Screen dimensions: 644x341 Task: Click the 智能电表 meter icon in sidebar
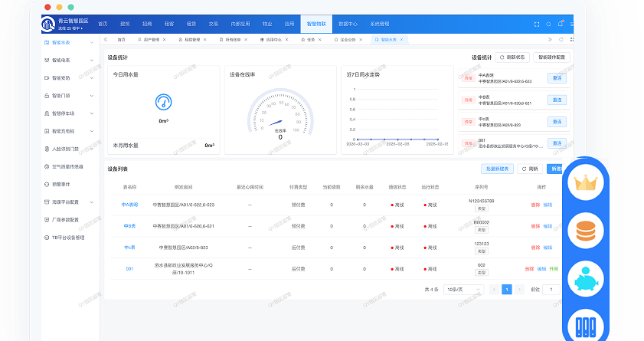pos(47,60)
